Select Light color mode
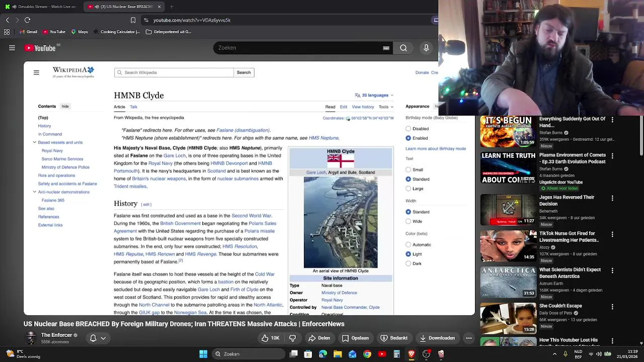The width and height of the screenshot is (644, 362). [x=409, y=254]
